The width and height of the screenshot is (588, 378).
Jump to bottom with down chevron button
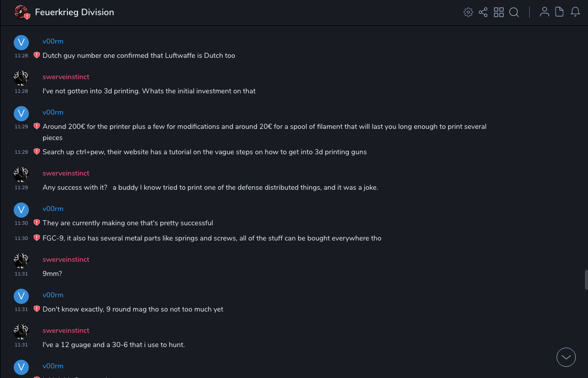pyautogui.click(x=566, y=357)
